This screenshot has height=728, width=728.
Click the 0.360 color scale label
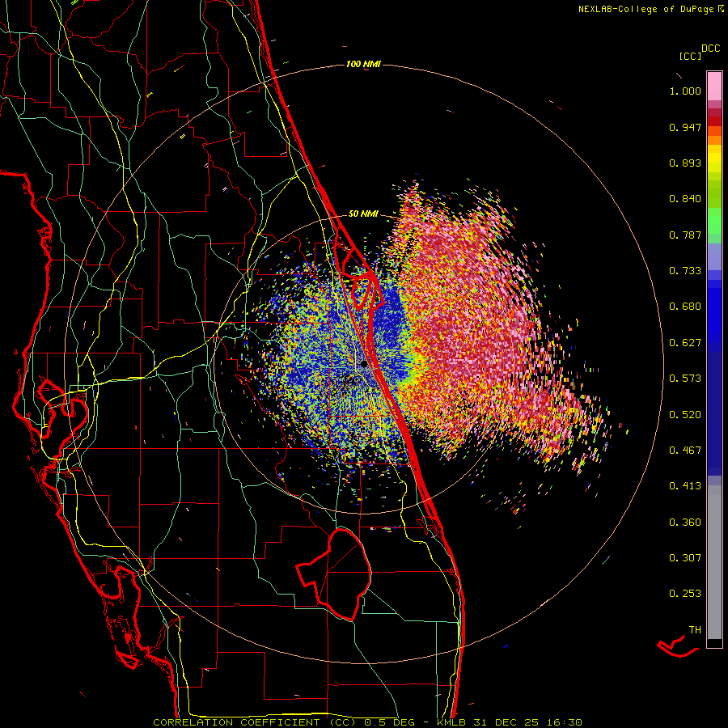(685, 523)
